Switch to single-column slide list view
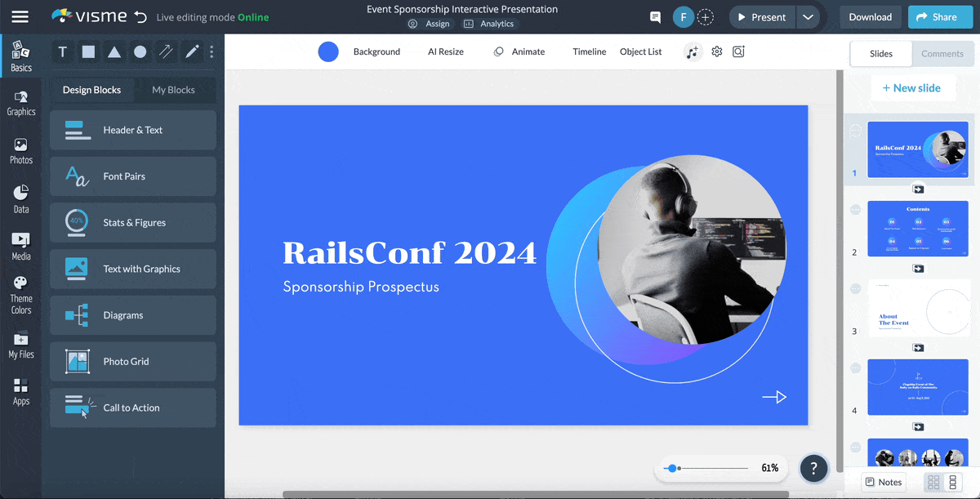 pos(952,482)
